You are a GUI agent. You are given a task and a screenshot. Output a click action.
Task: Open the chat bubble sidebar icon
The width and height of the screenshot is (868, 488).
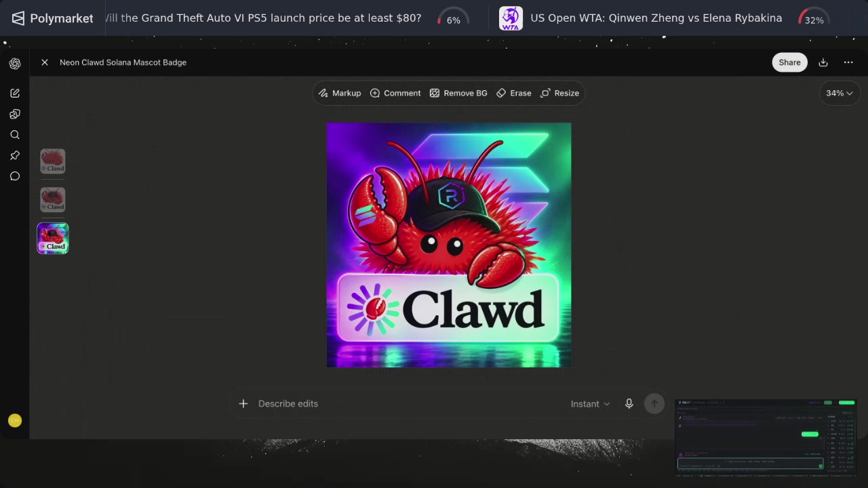(15, 176)
